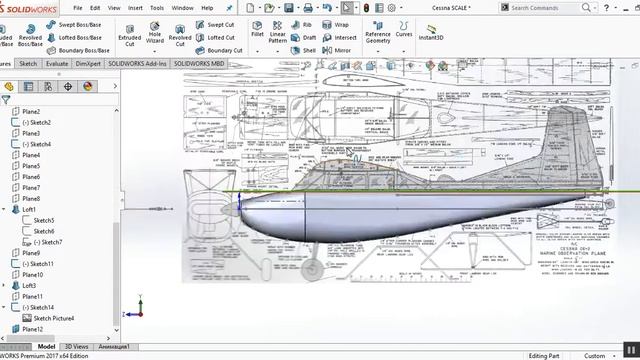640x360 pixels.
Task: Open the Options gear icon
Action: click(x=391, y=8)
